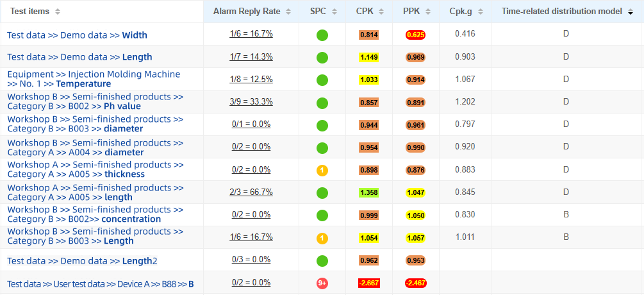Click Cpk.g value 1.011
644x295 pixels.
[x=465, y=237]
